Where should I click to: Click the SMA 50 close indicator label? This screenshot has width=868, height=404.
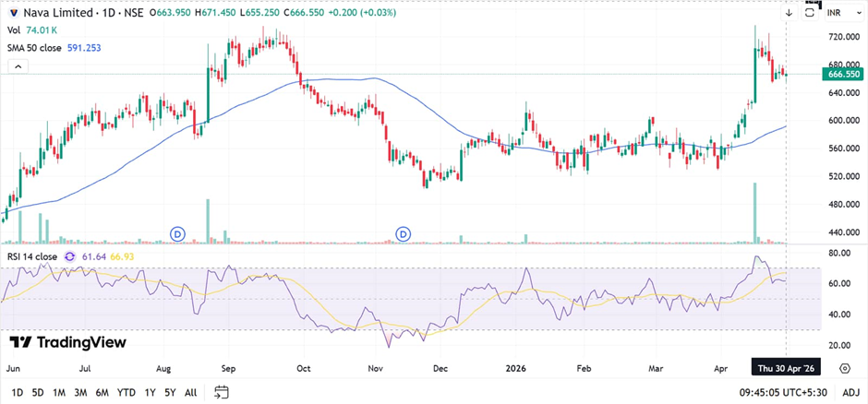tap(37, 47)
